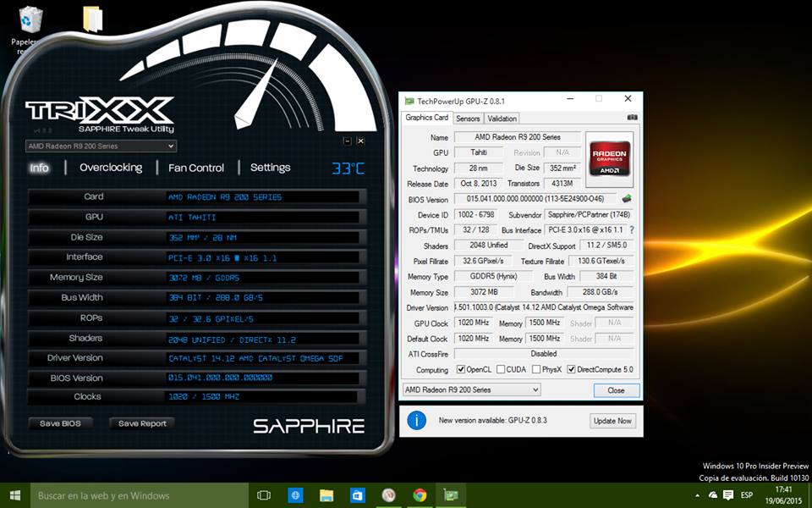
Task: Open the Windows Store taskbar icon
Action: point(357,495)
